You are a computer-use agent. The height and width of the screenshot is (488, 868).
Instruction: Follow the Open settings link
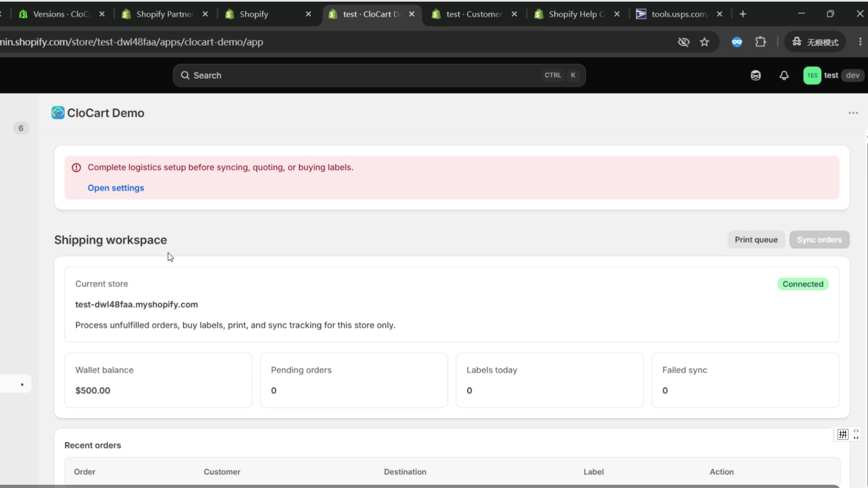tap(116, 188)
